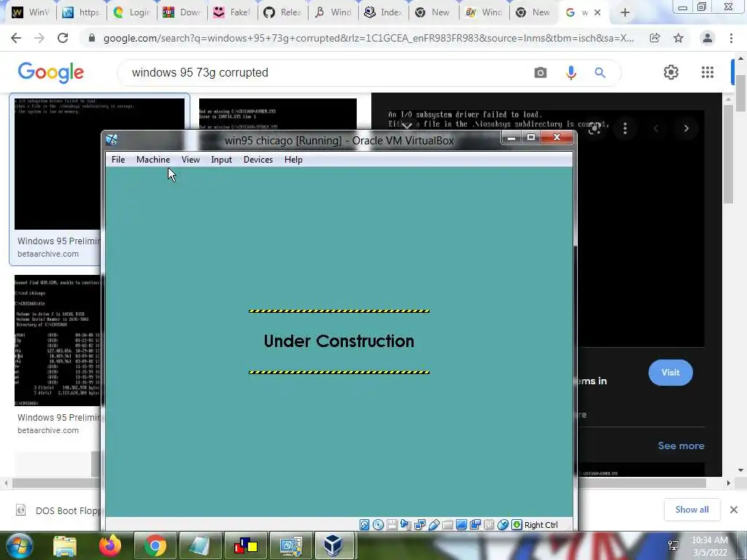
Task: Click the network adapters icon in VirtualBox status bar
Action: [x=419, y=525]
